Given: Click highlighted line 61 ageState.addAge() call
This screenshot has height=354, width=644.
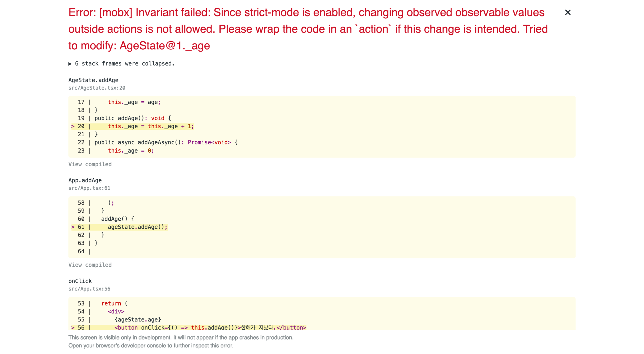Looking at the screenshot, I should (137, 227).
